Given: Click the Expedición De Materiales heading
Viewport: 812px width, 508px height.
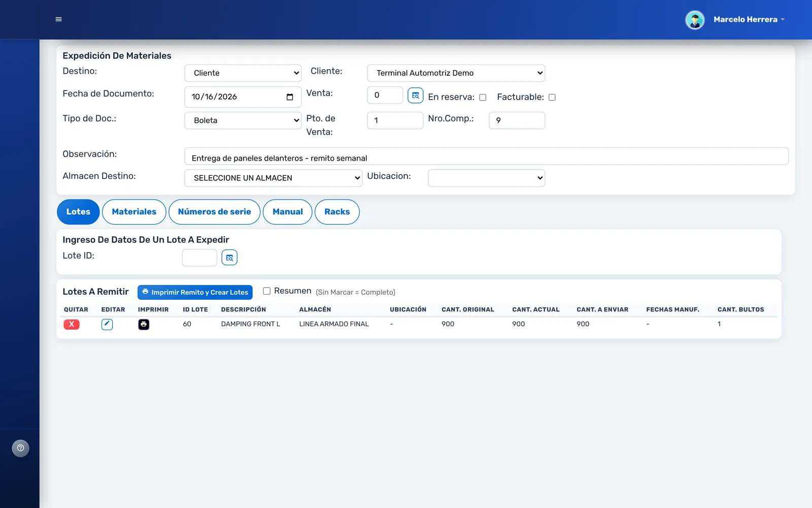Looking at the screenshot, I should pyautogui.click(x=117, y=56).
